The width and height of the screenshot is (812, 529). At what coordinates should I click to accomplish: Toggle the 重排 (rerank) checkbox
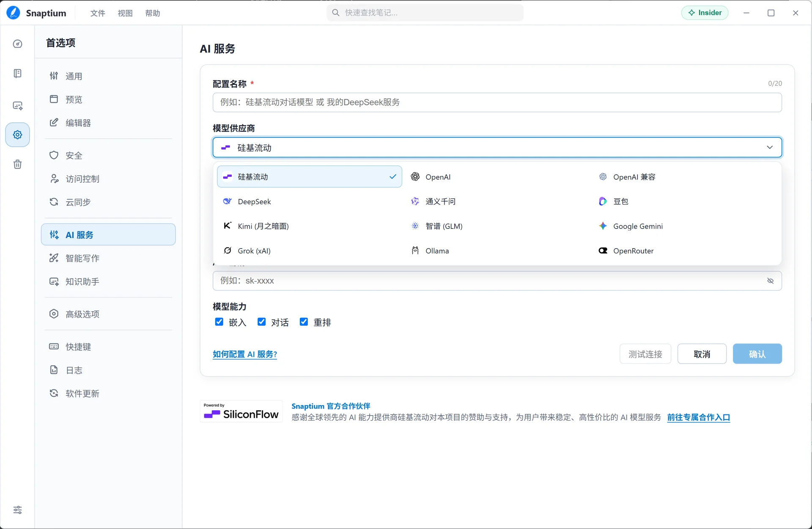pyautogui.click(x=304, y=322)
